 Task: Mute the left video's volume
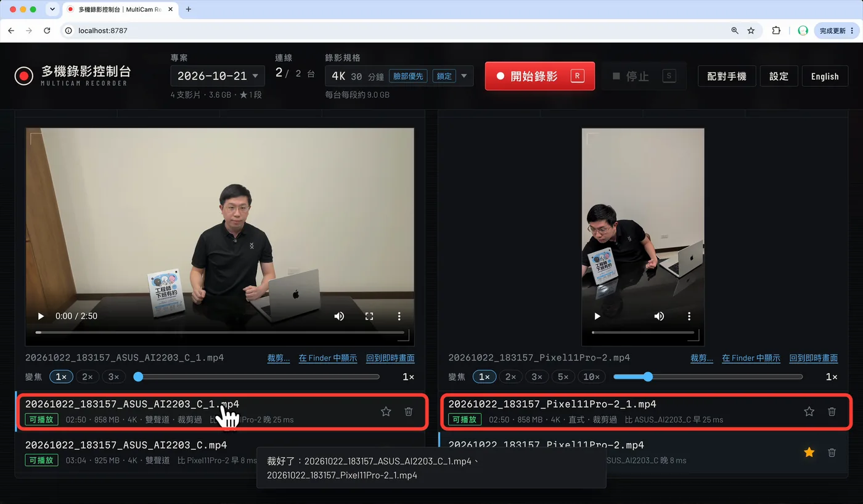pyautogui.click(x=339, y=316)
